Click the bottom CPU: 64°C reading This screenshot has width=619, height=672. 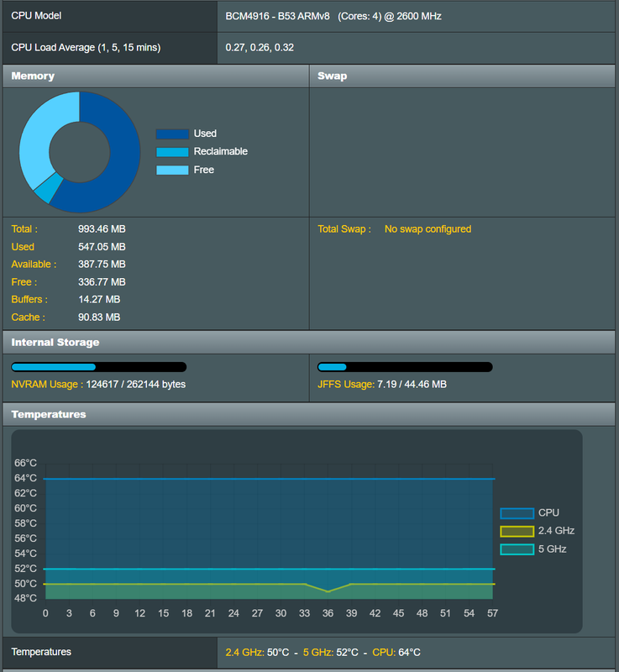[x=396, y=653]
